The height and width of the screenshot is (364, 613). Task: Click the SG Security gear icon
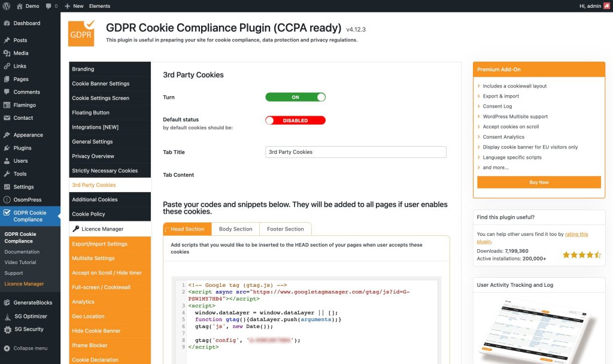point(7,330)
